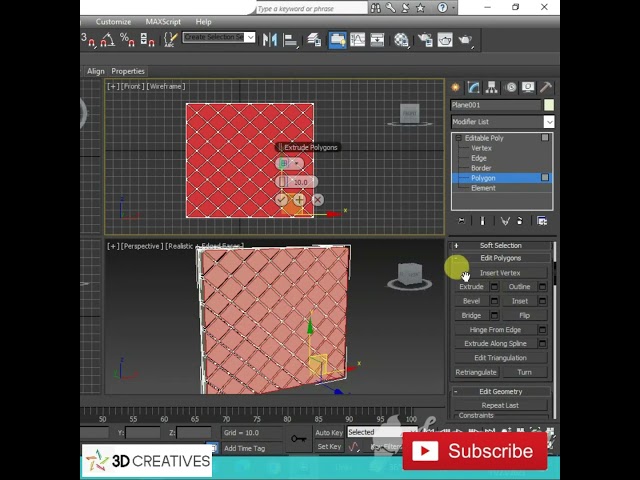The height and width of the screenshot is (480, 640).
Task: Open Extrude Along Spline settings box
Action: click(x=542, y=344)
